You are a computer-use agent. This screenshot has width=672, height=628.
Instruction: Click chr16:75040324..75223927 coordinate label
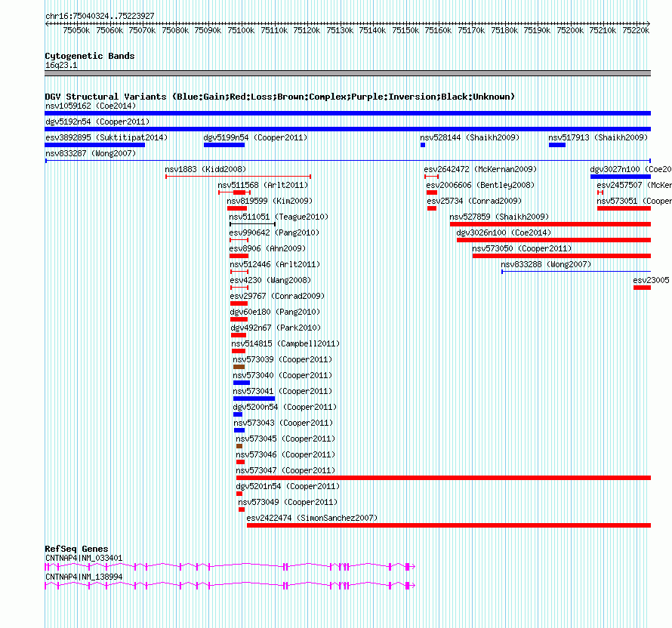click(100, 16)
